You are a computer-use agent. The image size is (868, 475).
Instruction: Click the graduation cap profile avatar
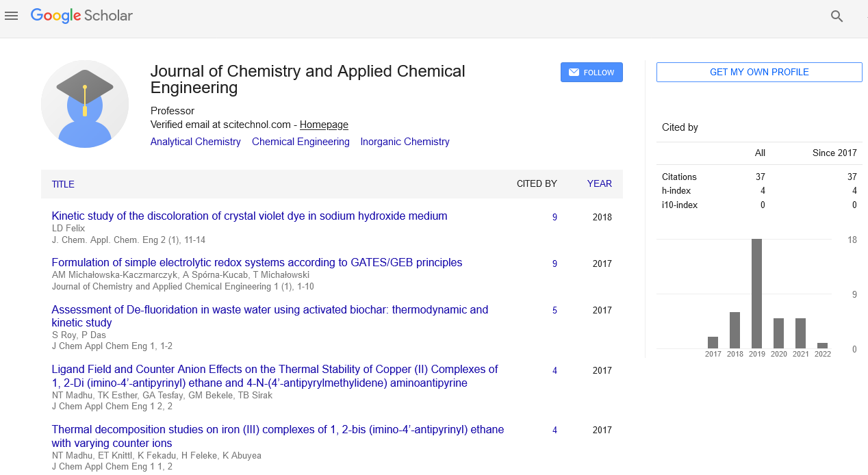[85, 104]
